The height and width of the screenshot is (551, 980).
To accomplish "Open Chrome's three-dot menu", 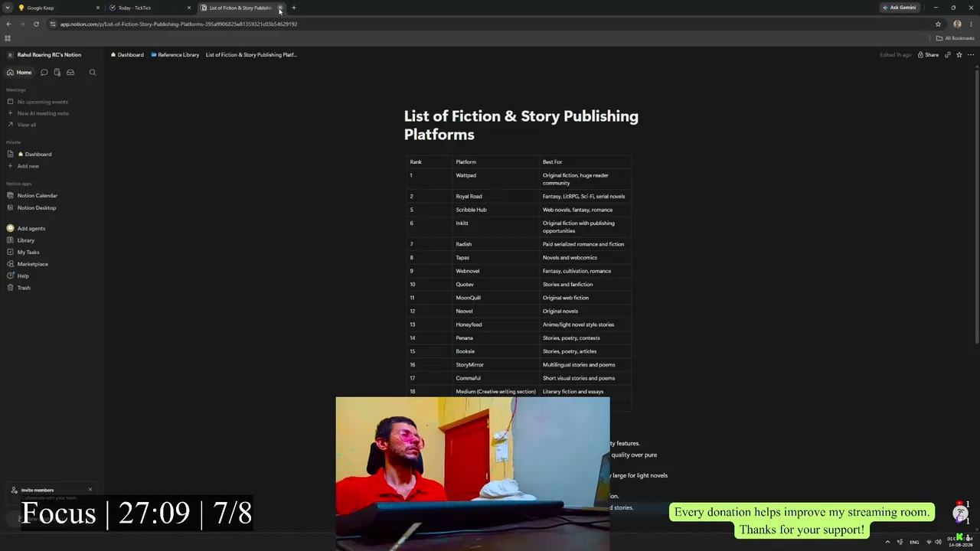I will [970, 24].
